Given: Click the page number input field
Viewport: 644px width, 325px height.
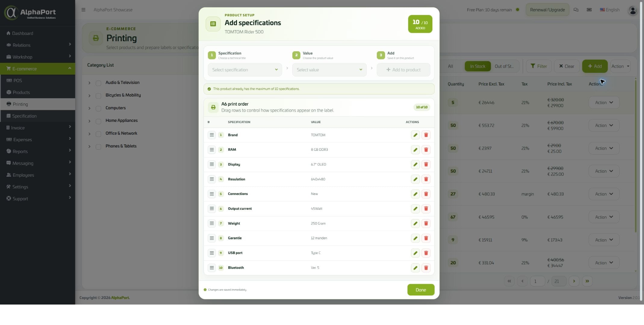Looking at the screenshot, I should click(537, 281).
